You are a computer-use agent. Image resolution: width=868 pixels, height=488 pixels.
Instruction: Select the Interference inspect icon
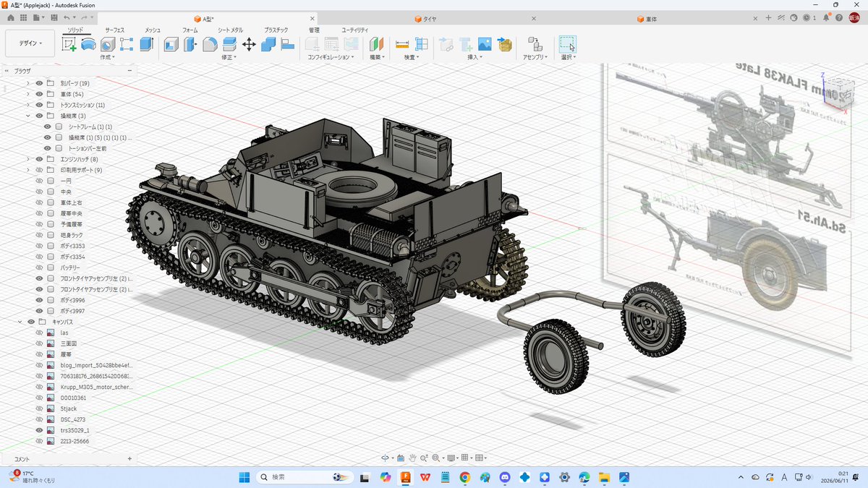pyautogui.click(x=421, y=44)
